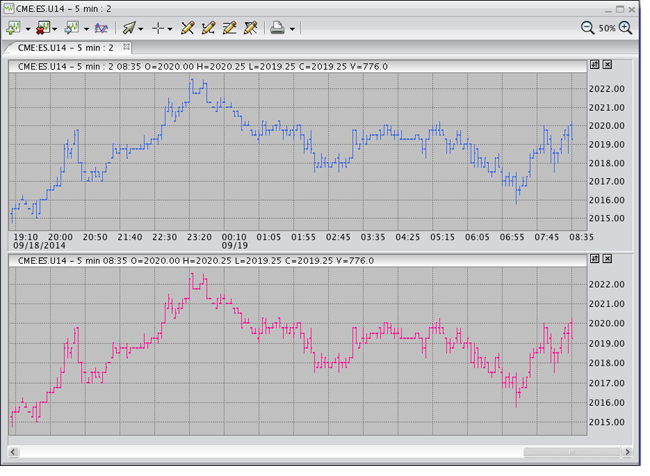Select the pencil trend line drawing tool
The width and height of the screenshot is (650, 476).
tap(187, 28)
